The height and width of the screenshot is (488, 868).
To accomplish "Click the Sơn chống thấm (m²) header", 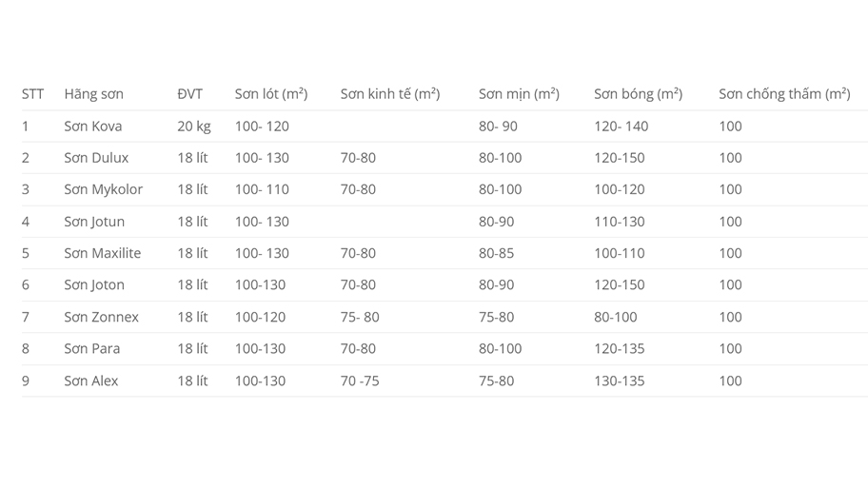I will pyautogui.click(x=783, y=94).
